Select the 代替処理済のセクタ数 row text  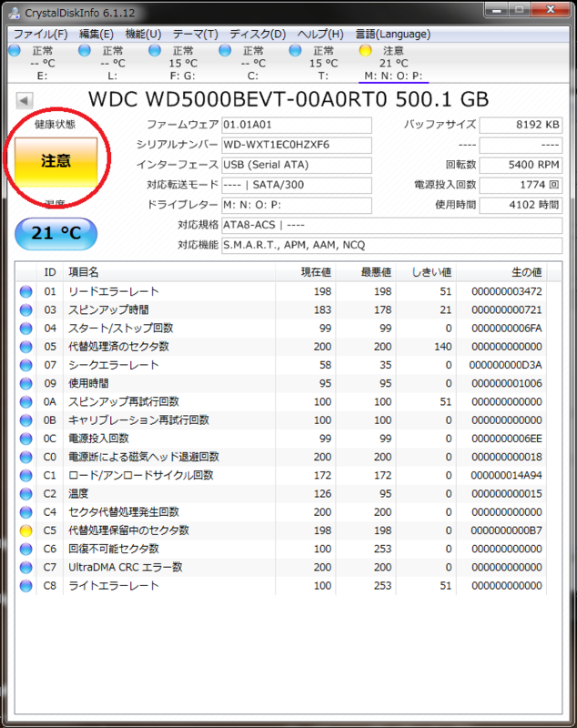click(119, 347)
